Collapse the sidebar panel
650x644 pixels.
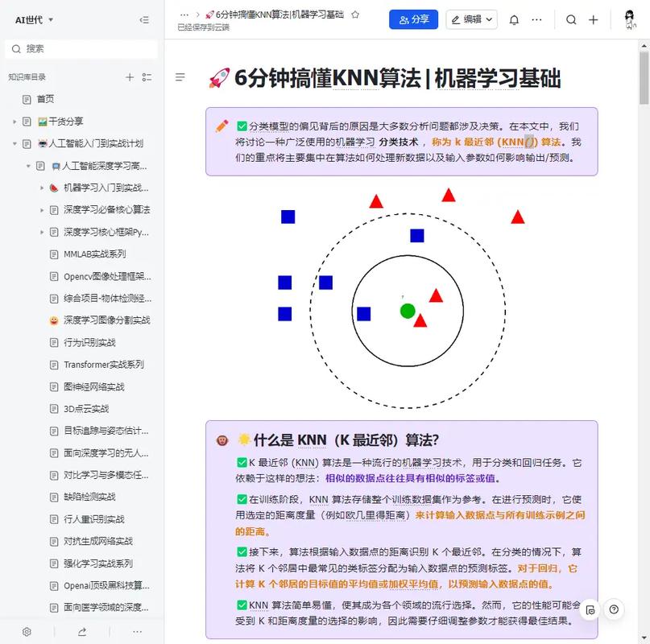point(144,19)
